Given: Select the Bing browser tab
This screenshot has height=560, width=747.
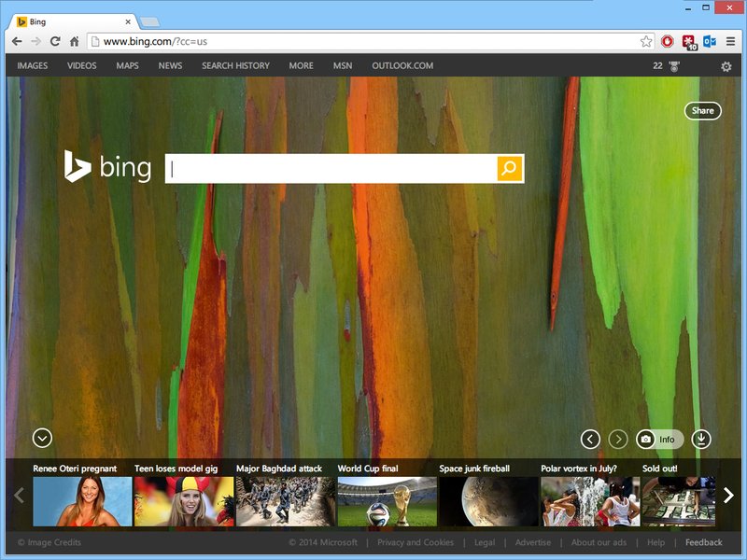Looking at the screenshot, I should tap(72, 21).
